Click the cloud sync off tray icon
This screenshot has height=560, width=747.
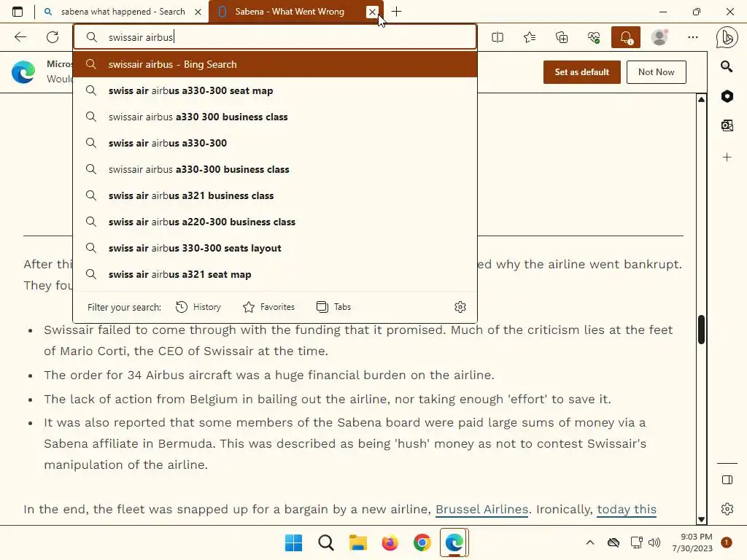click(614, 542)
